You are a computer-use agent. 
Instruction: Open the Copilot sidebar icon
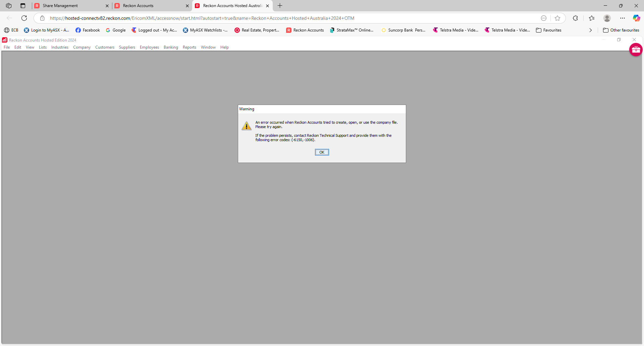(x=636, y=18)
